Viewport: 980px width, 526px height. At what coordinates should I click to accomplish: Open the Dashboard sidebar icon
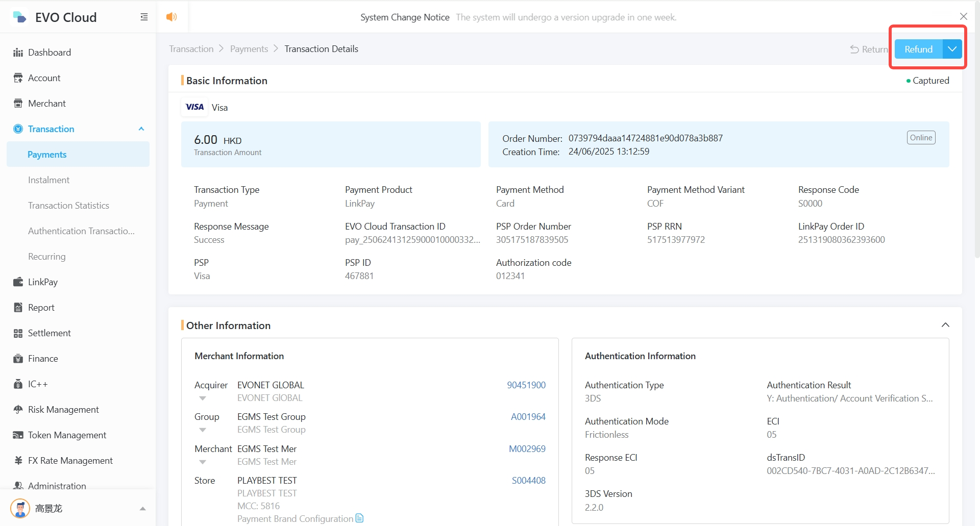click(18, 53)
